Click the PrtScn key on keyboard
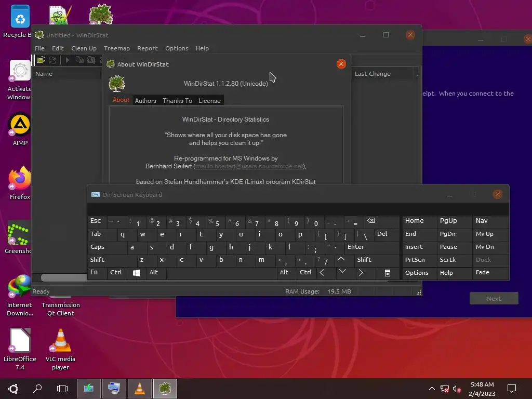The width and height of the screenshot is (532, 399). [x=419, y=260]
